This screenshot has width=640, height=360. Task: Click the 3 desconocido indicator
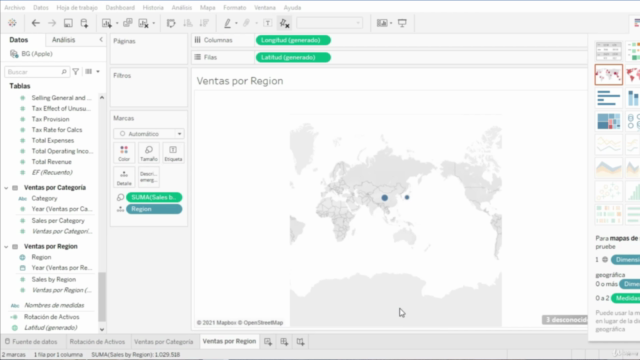click(x=565, y=320)
